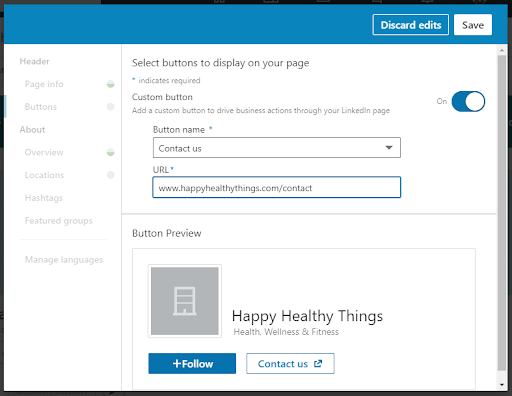Click the Happy Healthy Things heading

(307, 316)
